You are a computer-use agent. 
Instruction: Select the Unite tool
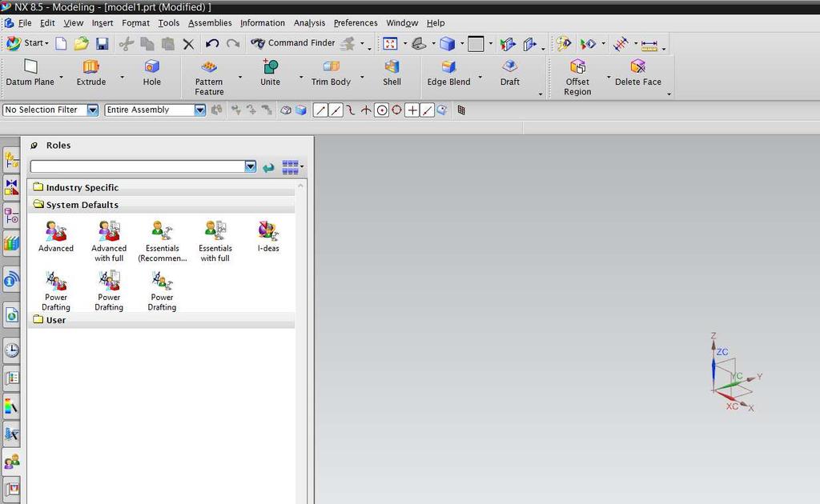click(271, 72)
